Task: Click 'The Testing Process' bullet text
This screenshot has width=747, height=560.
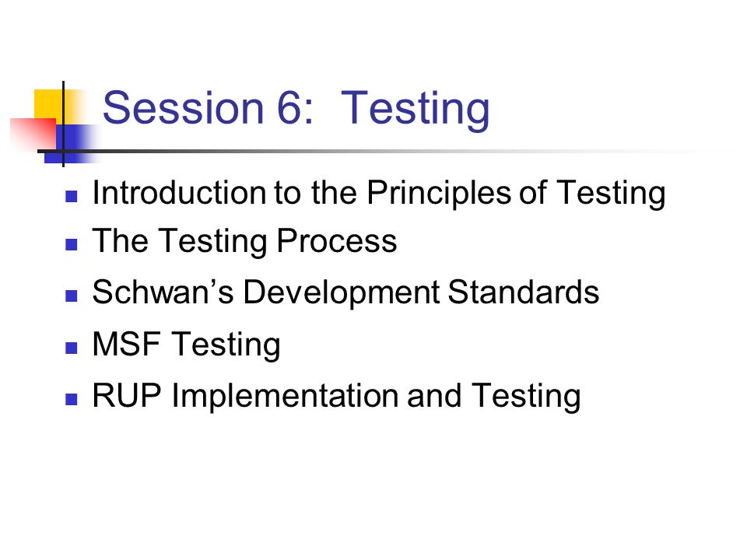Action: click(x=244, y=242)
